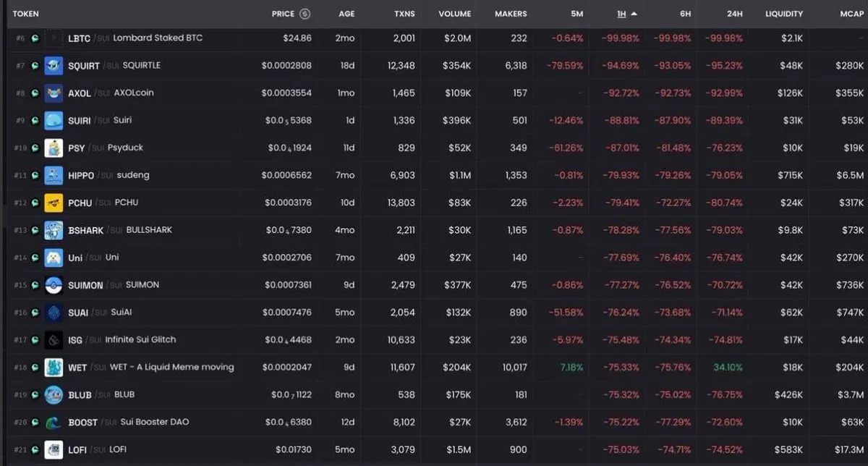This screenshot has width=868, height=466.
Task: Click the Sui chain icon in HIPPO row
Action: (35, 176)
